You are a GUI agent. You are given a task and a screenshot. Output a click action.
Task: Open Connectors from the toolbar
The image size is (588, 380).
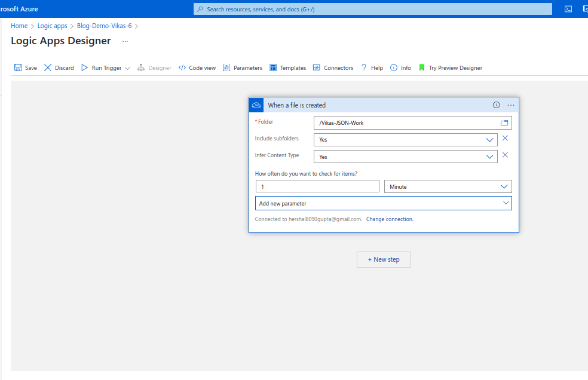339,68
